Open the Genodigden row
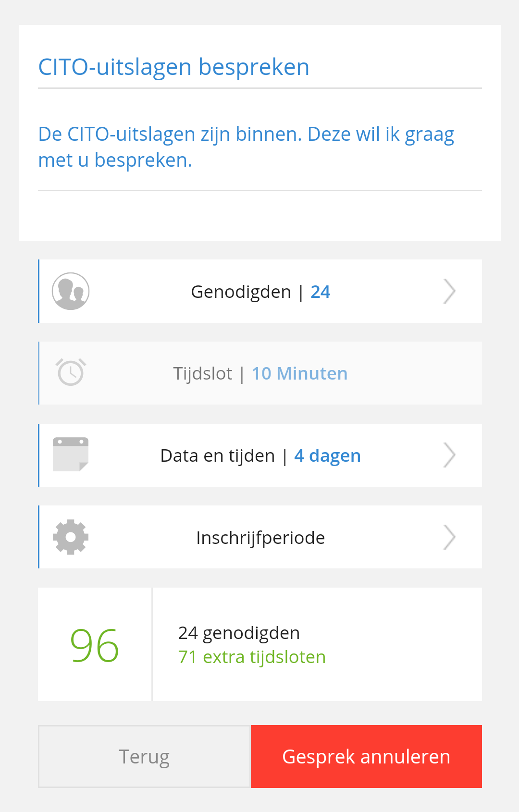The image size is (519, 812). (260, 291)
